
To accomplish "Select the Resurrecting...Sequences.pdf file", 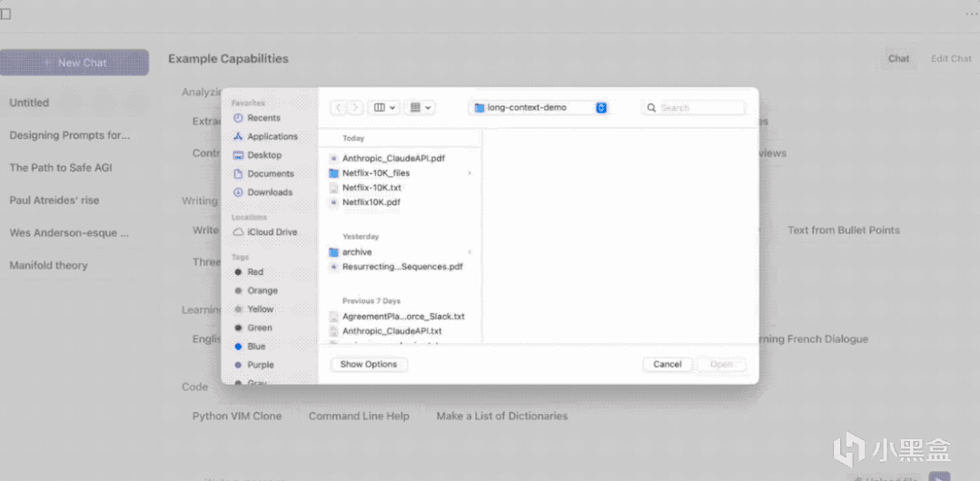I will 402,267.
